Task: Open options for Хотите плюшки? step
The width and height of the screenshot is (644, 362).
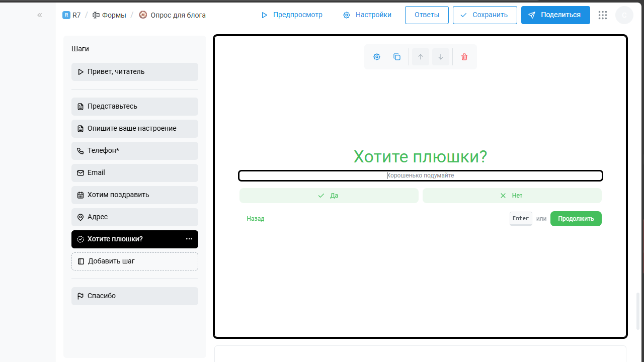Action: (189, 239)
